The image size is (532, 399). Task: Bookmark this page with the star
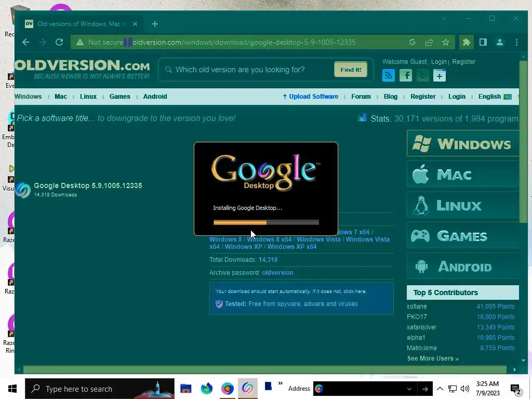point(445,42)
